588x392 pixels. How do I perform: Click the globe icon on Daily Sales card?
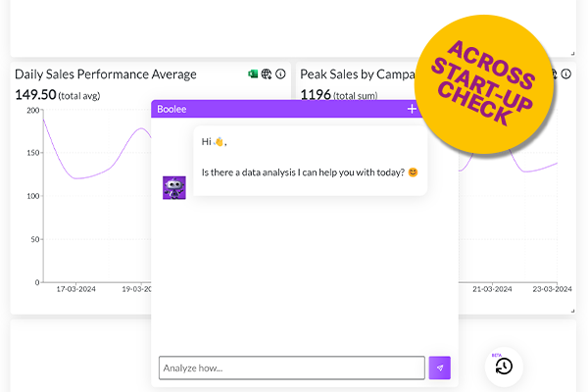pyautogui.click(x=267, y=73)
